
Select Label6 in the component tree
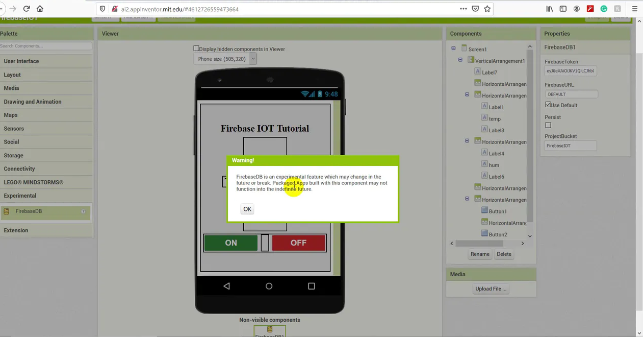tap(496, 177)
